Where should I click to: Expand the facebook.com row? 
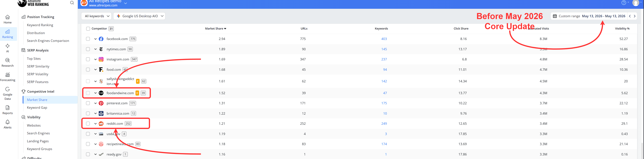point(95,39)
